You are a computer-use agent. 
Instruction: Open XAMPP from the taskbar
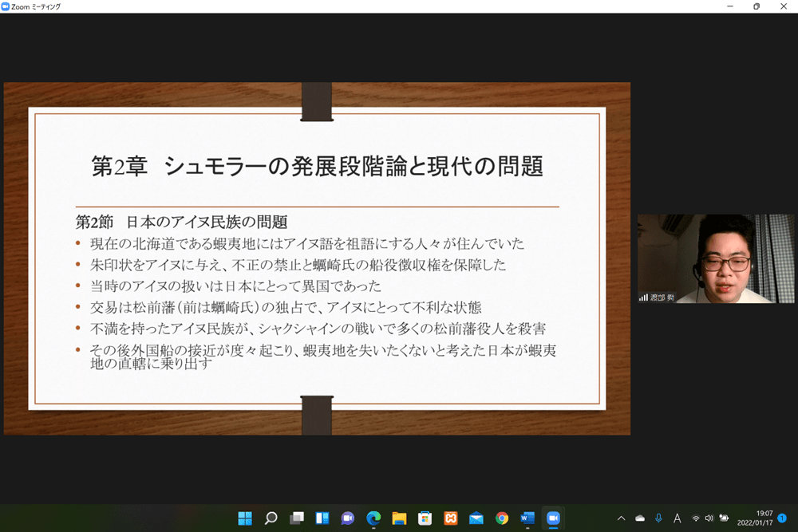pos(450,518)
